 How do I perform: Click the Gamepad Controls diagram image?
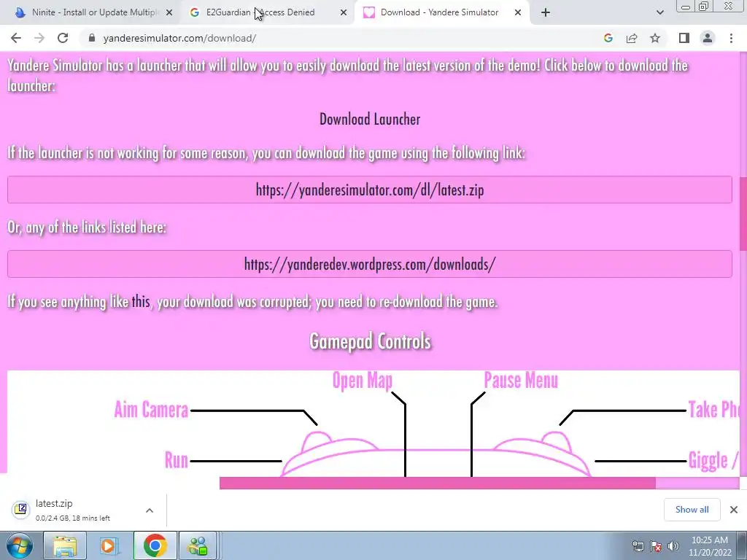tap(373, 423)
